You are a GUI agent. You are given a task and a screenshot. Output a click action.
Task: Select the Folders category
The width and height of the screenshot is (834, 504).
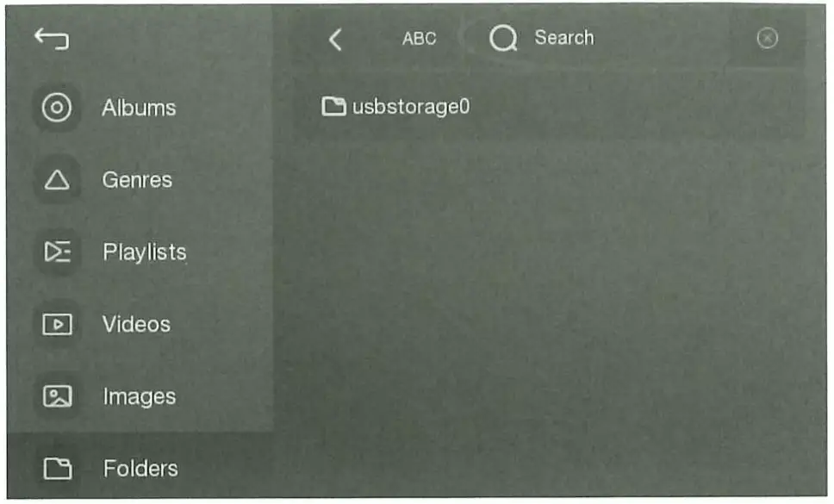[141, 469]
